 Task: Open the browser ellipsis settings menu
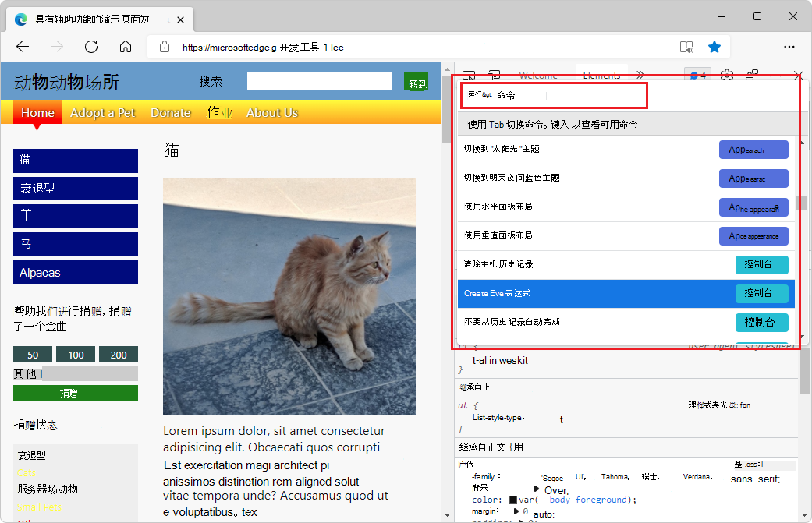click(x=789, y=47)
